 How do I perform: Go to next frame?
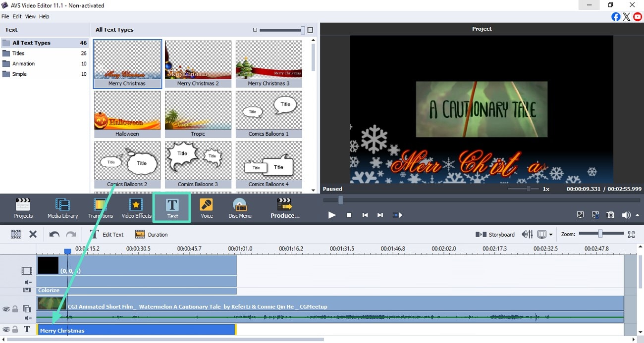coord(380,215)
